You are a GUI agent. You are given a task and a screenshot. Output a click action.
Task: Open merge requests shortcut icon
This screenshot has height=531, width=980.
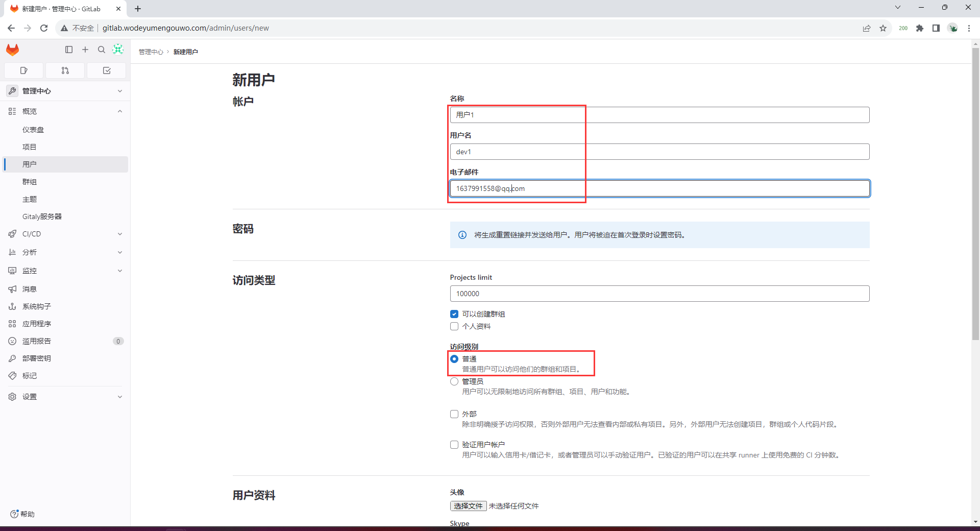click(65, 70)
